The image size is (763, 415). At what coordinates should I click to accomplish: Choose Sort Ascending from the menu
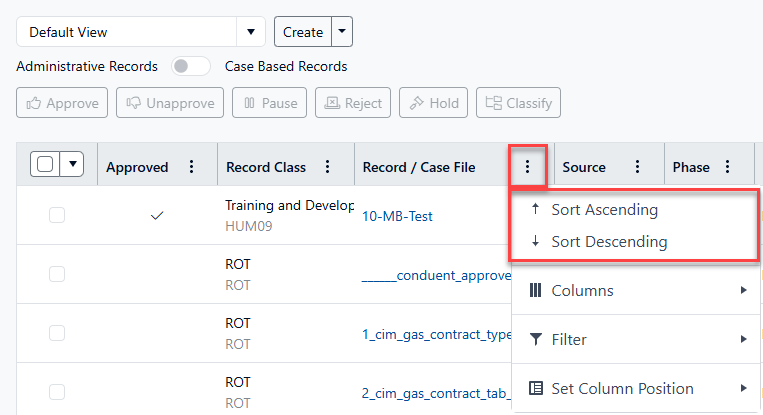point(604,210)
